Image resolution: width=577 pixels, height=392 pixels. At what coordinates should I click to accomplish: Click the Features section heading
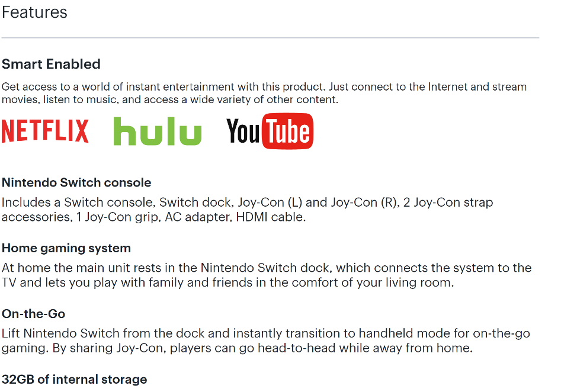point(34,12)
